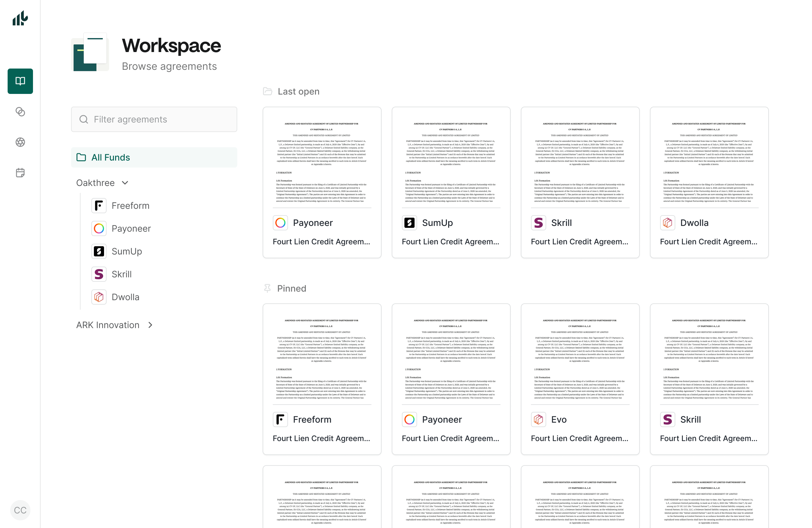Open the Payoneer agreement in Last open

(x=322, y=182)
